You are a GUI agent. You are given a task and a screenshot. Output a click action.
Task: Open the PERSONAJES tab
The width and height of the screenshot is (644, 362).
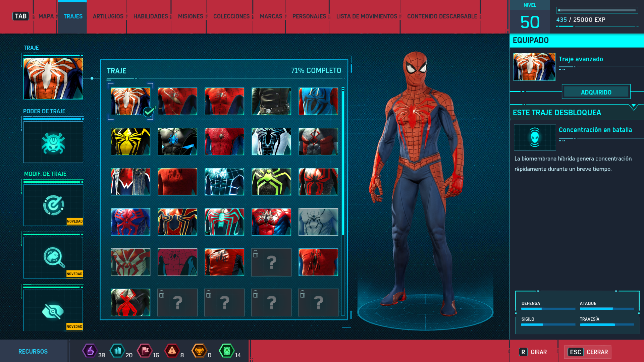pos(309,16)
